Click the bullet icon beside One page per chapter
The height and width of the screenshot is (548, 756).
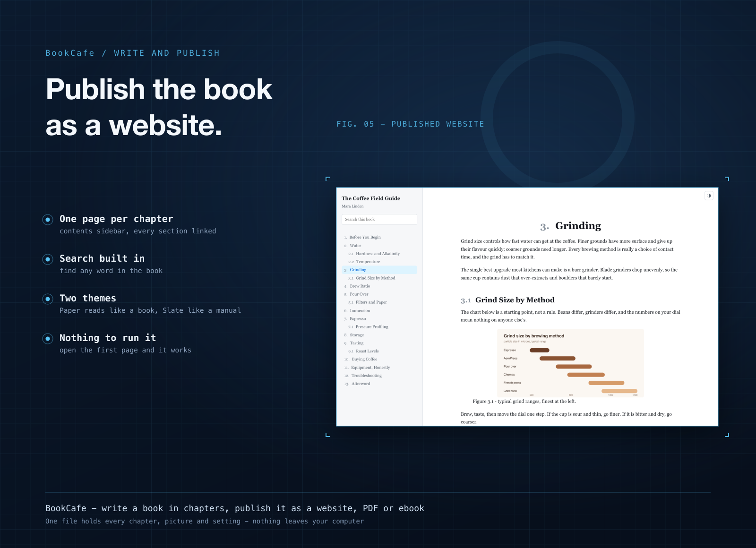48,219
